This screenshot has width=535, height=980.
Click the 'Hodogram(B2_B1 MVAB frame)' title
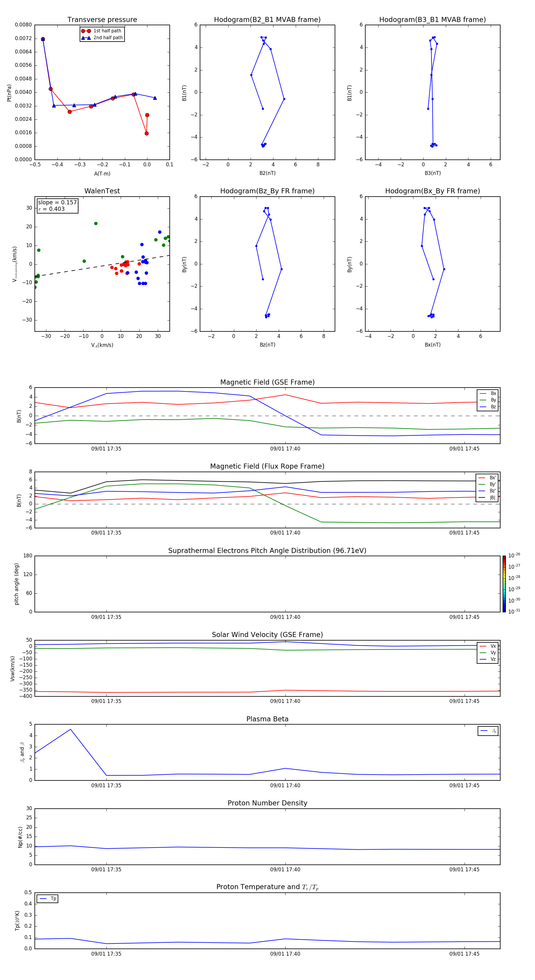[x=267, y=20]
